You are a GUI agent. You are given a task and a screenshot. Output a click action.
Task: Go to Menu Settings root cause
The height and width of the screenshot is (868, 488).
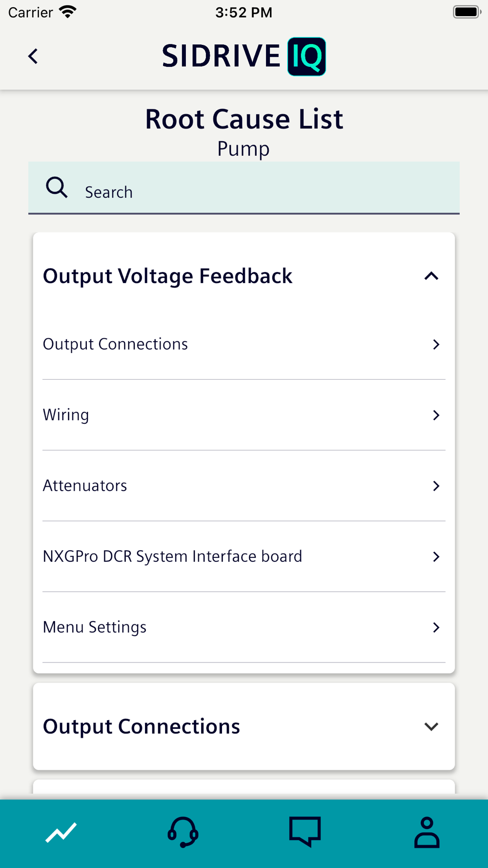tap(95, 627)
